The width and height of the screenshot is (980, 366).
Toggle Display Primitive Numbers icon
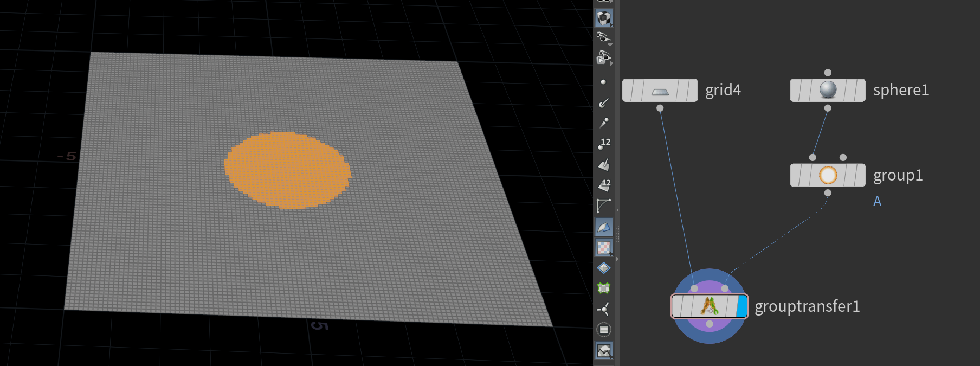pos(604,185)
